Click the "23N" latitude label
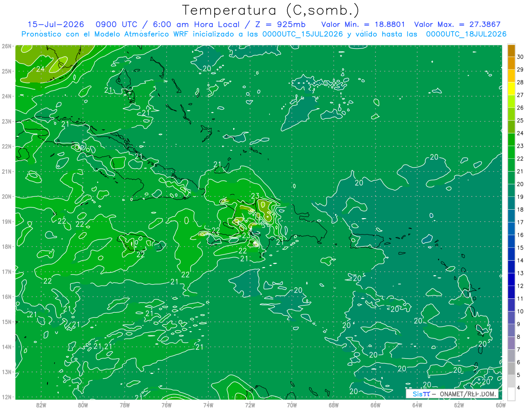The height and width of the screenshot is (411, 532). [7, 121]
